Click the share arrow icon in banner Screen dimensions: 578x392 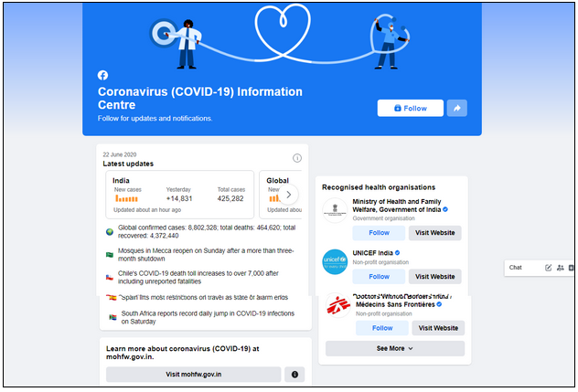456,108
